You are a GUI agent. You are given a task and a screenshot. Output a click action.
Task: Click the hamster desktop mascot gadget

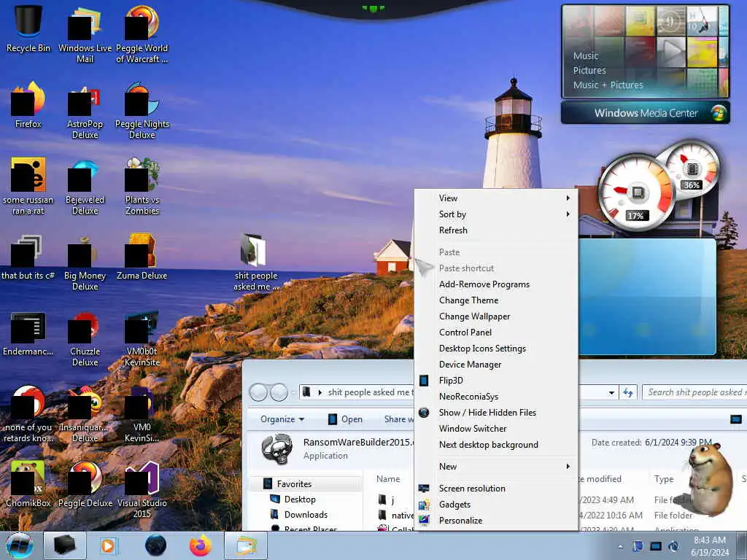pyautogui.click(x=711, y=480)
